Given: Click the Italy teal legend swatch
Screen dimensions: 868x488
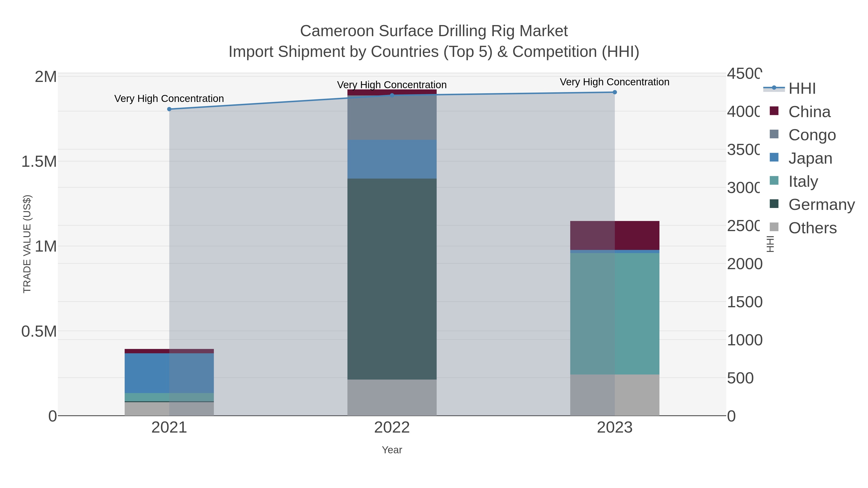Looking at the screenshot, I should [x=774, y=180].
